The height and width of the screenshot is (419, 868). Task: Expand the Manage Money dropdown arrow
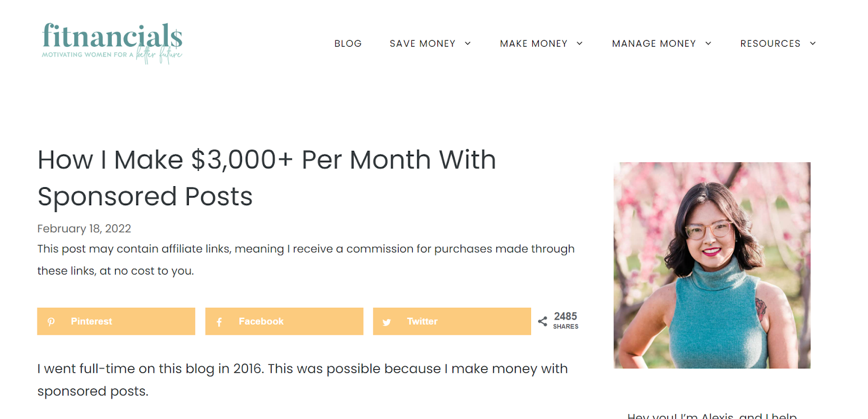708,43
